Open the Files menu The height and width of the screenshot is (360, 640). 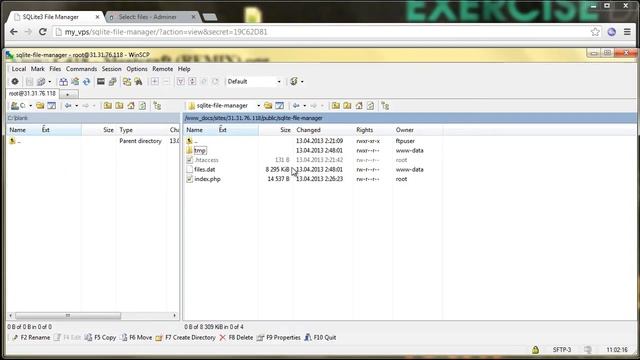coord(55,69)
